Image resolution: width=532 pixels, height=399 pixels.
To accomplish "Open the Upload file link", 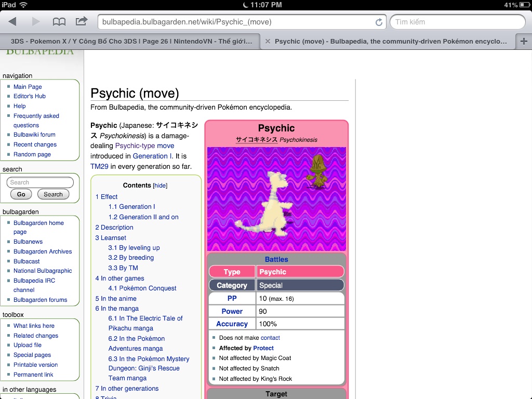I will (28, 345).
